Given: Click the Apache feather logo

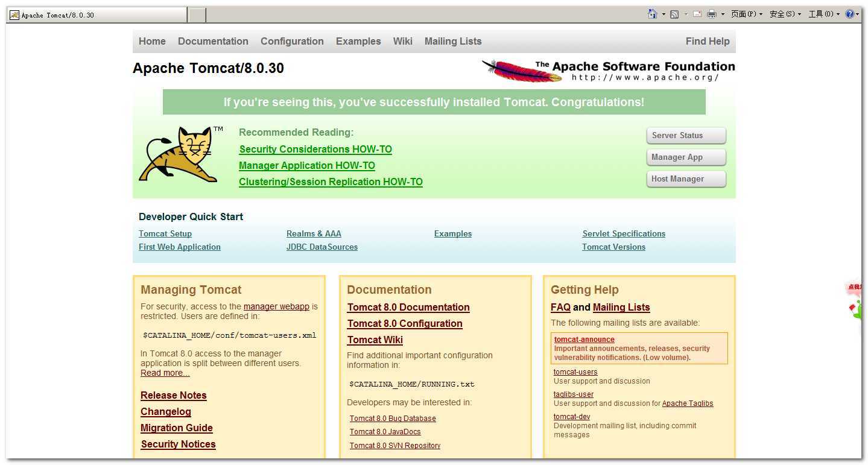Looking at the screenshot, I should pos(522,71).
